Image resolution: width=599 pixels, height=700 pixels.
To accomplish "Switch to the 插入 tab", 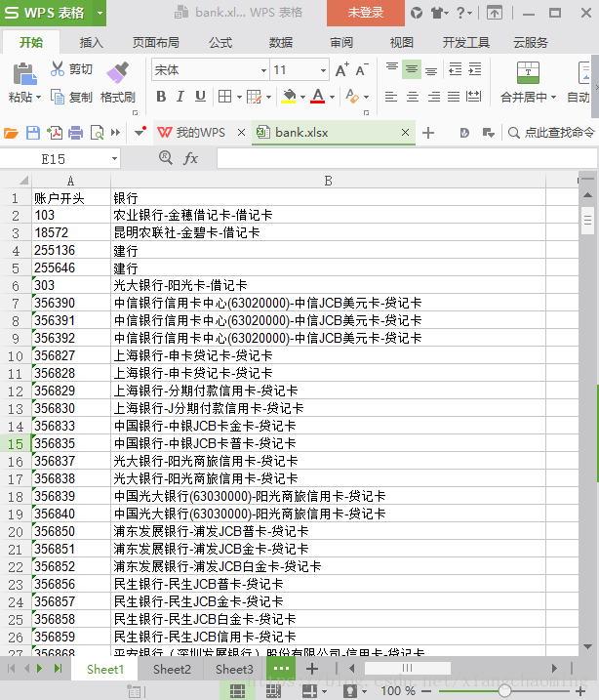I will pos(92,43).
